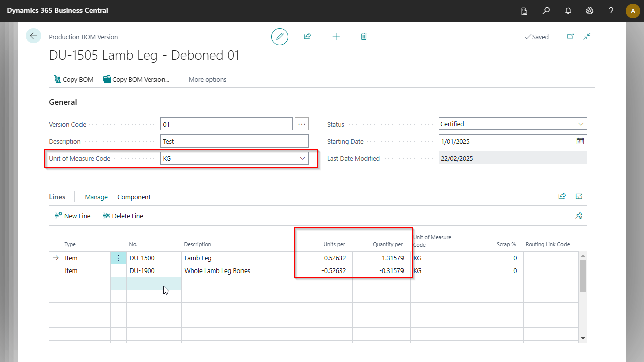
Task: Share lines via Lines share icon
Action: pos(562,196)
